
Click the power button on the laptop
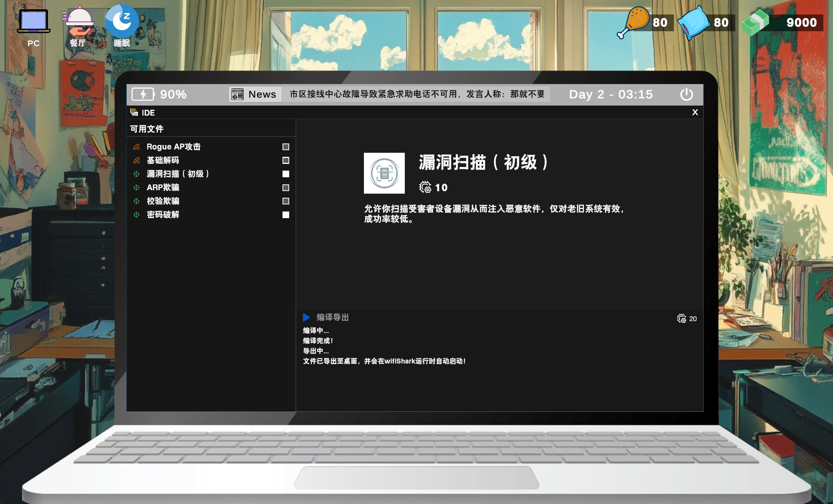(x=686, y=94)
